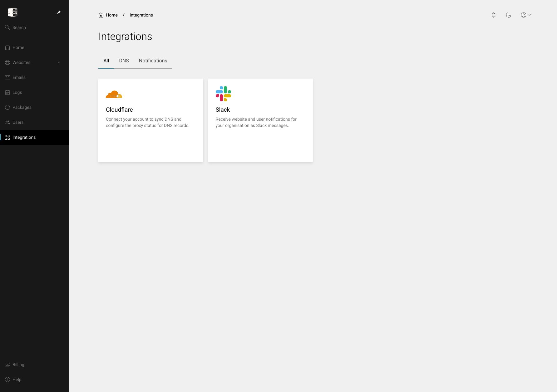The width and height of the screenshot is (557, 392).
Task: Select the All tab
Action: click(106, 61)
